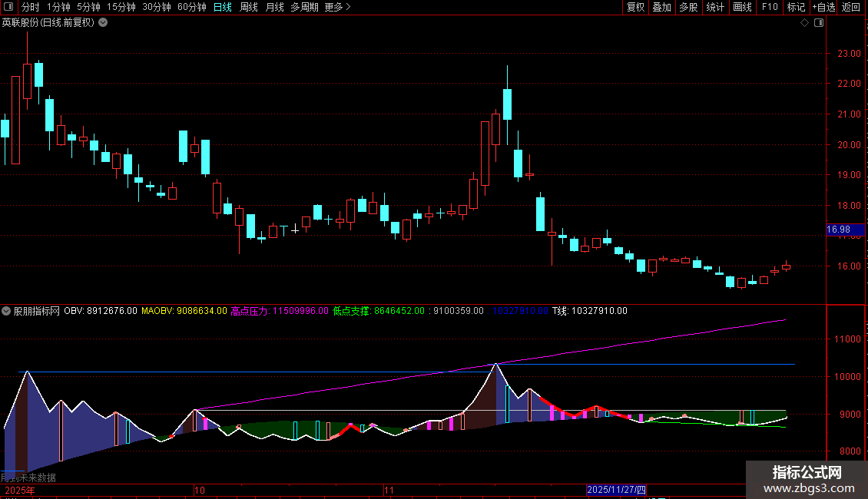This screenshot has width=868, height=499.
Task: Select the 周线 weekly period tab
Action: (x=249, y=7)
